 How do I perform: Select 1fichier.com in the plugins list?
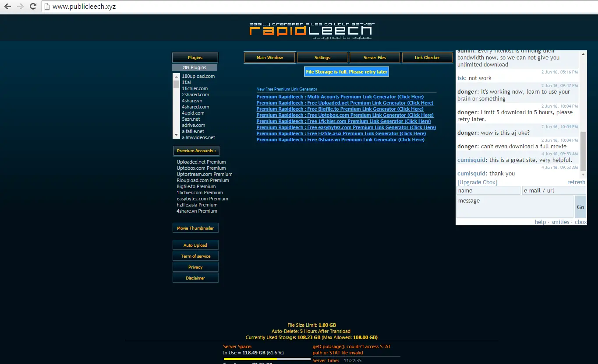point(195,88)
